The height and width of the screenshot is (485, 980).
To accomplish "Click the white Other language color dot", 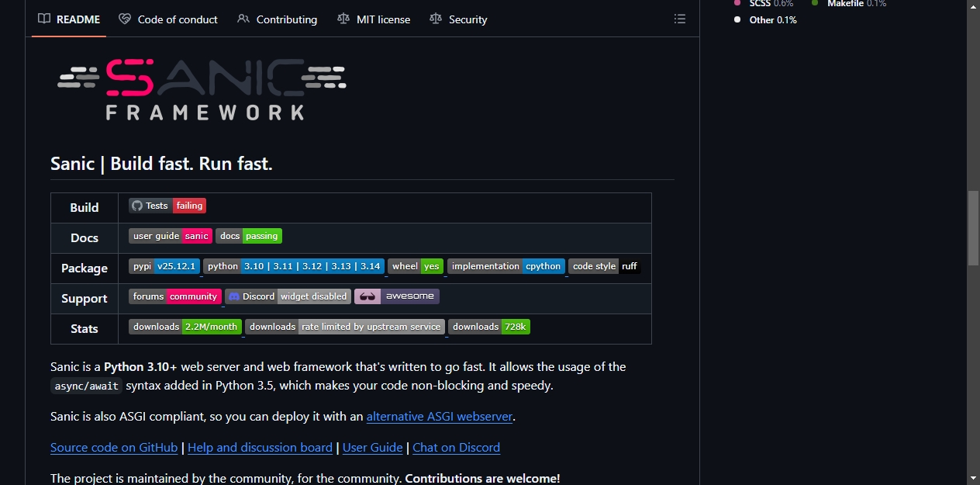I will 737,20.
